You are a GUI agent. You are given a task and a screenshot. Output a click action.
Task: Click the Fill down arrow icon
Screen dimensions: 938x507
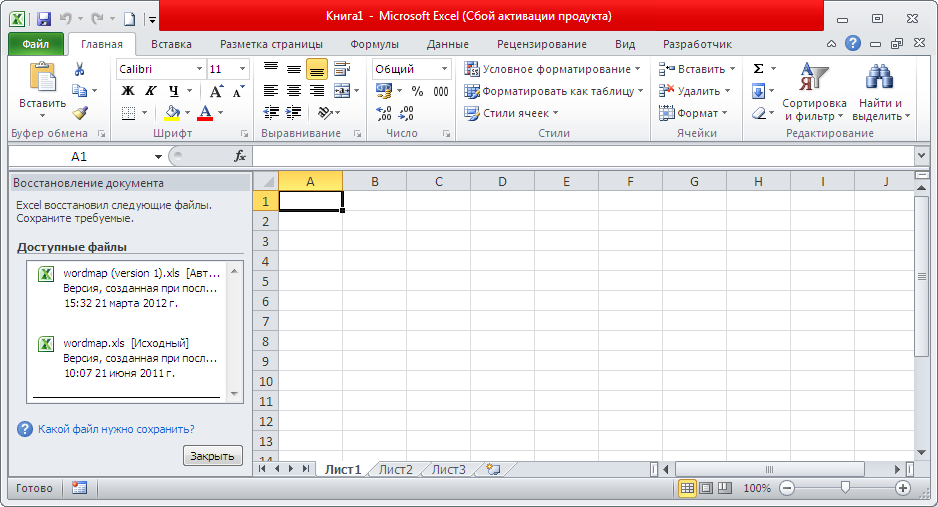[x=758, y=91]
